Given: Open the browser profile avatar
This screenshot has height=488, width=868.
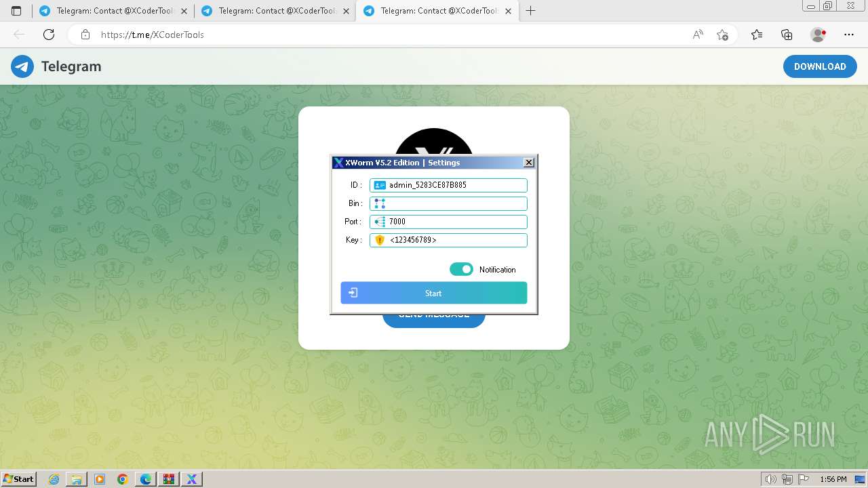Looking at the screenshot, I should (818, 35).
